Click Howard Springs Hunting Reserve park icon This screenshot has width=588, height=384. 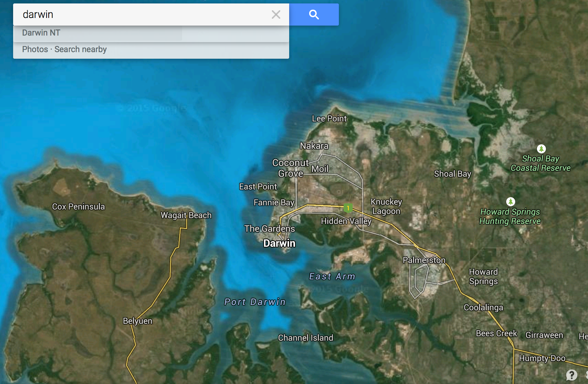pyautogui.click(x=510, y=202)
